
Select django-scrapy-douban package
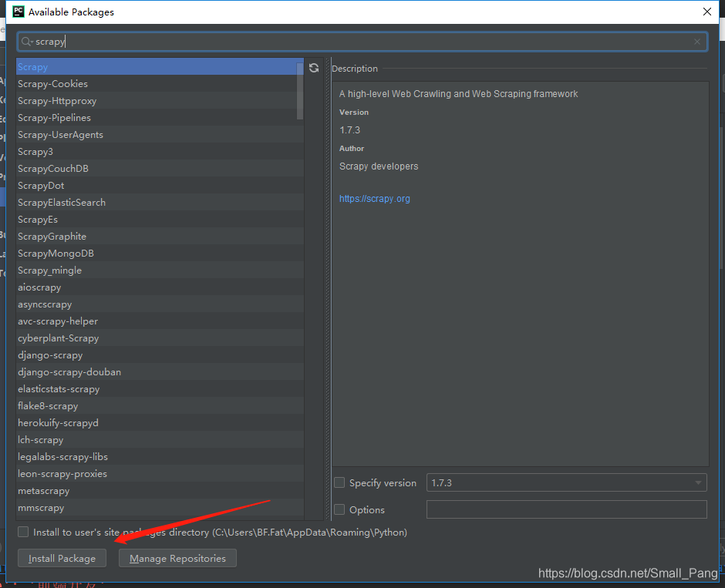pyautogui.click(x=160, y=371)
